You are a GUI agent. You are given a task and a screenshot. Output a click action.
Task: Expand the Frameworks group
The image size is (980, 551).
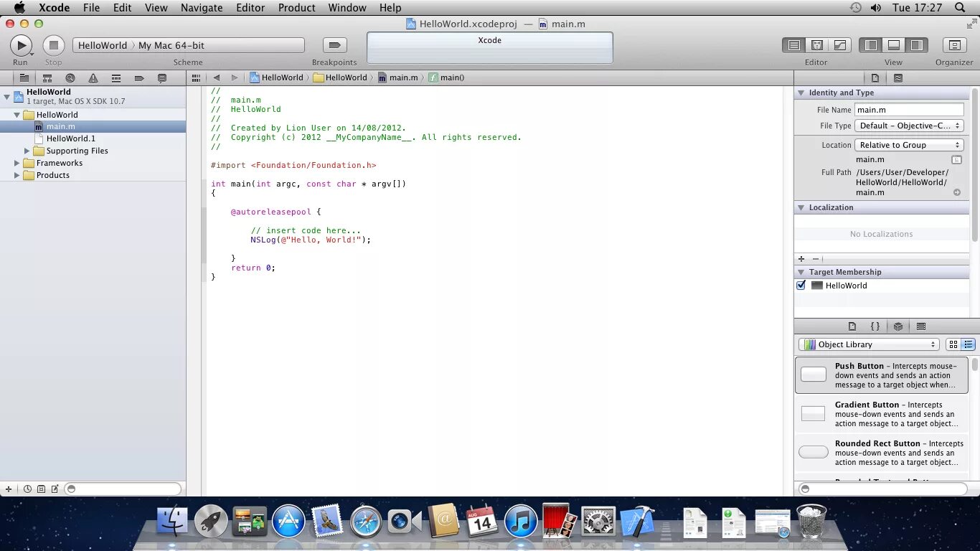(x=17, y=163)
